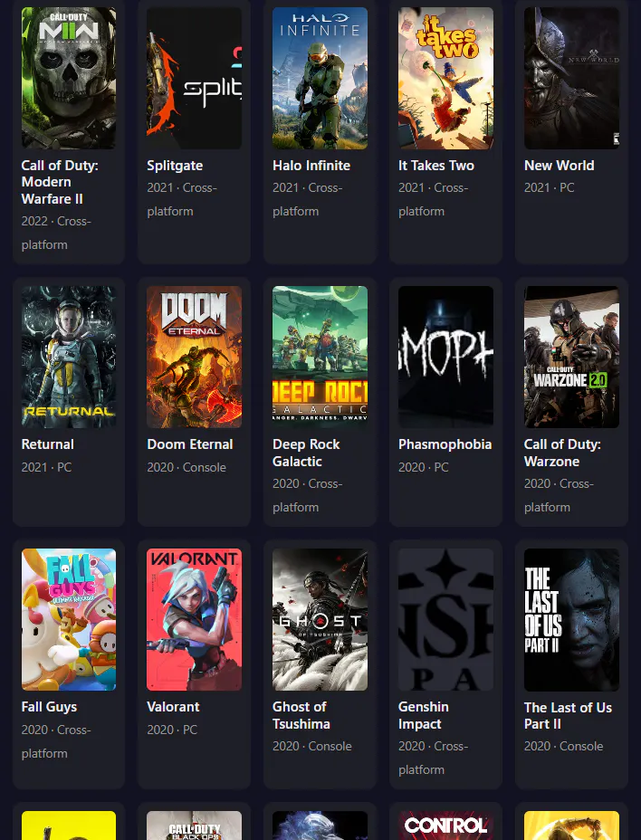Viewport: 641px width, 840px height.
Task: Open The Last of Us Part II title
Action: [x=568, y=716]
